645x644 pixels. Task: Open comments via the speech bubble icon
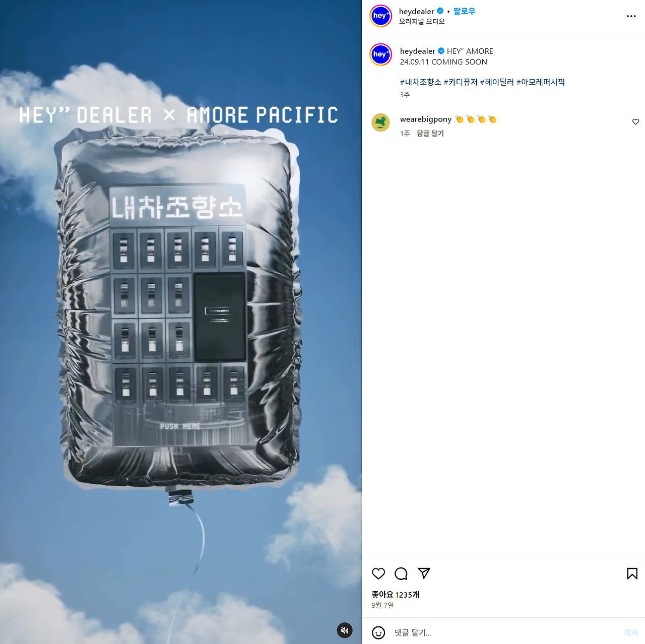click(401, 573)
